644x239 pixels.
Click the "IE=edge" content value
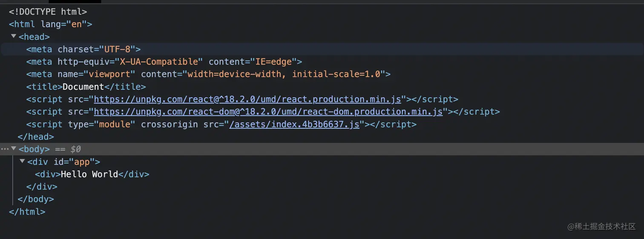coord(273,61)
